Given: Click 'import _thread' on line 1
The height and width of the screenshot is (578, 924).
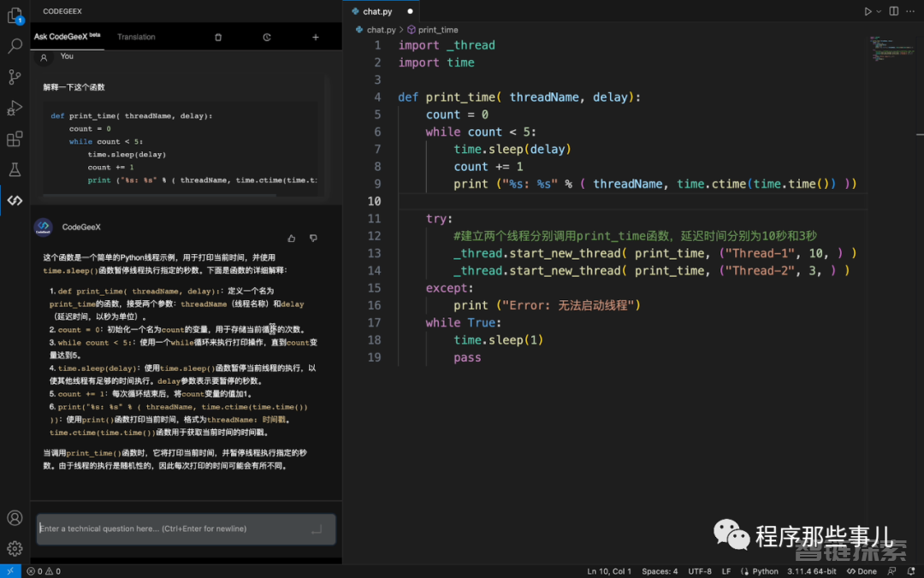Looking at the screenshot, I should [447, 45].
